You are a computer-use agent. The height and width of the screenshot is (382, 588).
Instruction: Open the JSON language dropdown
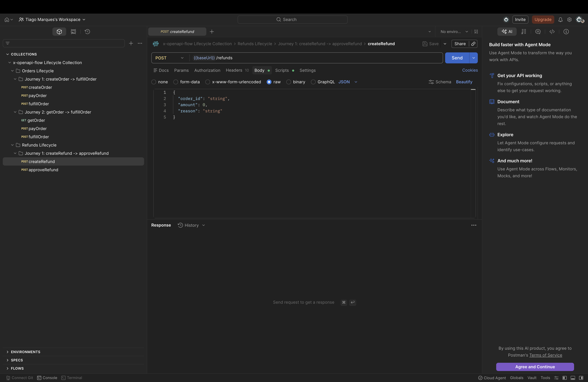[x=348, y=82]
